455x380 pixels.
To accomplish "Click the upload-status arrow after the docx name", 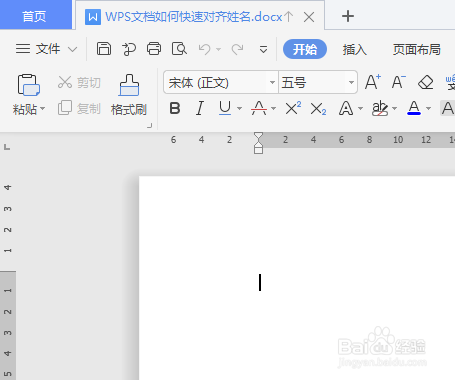I will click(289, 17).
